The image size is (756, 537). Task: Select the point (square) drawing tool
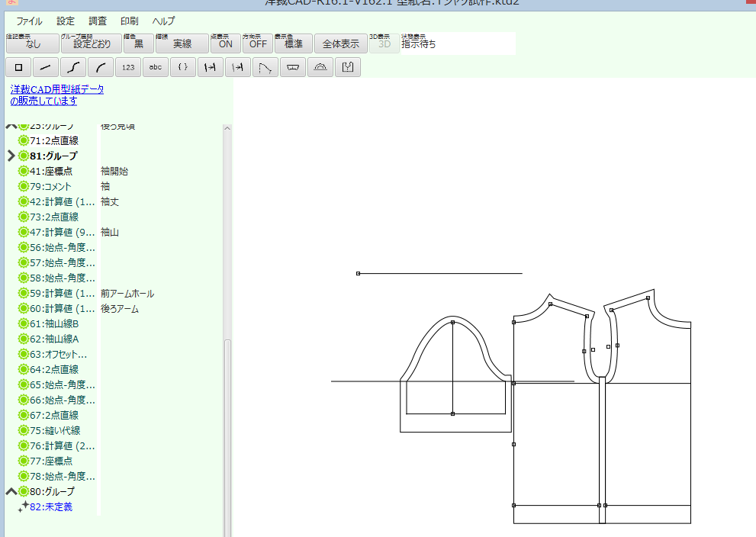18,67
